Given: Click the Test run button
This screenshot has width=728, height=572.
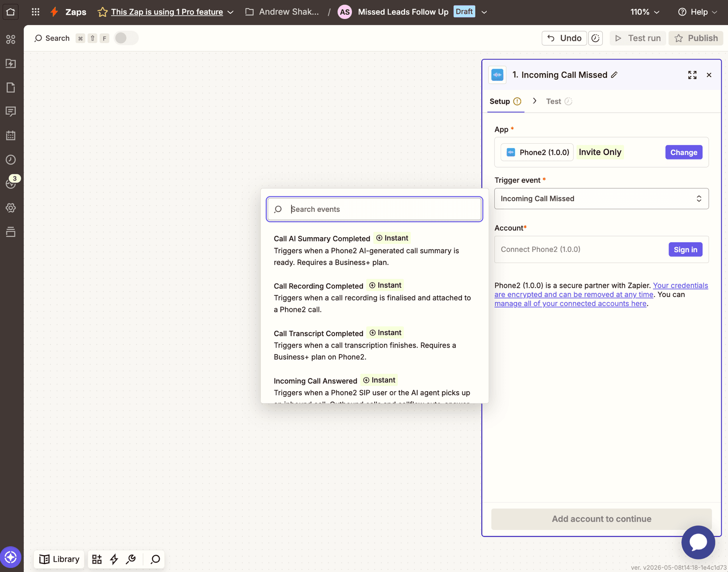Looking at the screenshot, I should coord(638,38).
